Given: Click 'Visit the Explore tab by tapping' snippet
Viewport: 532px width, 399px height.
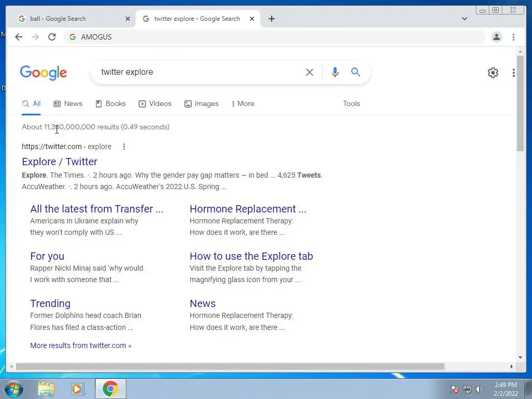Looking at the screenshot, I should pos(245,274).
